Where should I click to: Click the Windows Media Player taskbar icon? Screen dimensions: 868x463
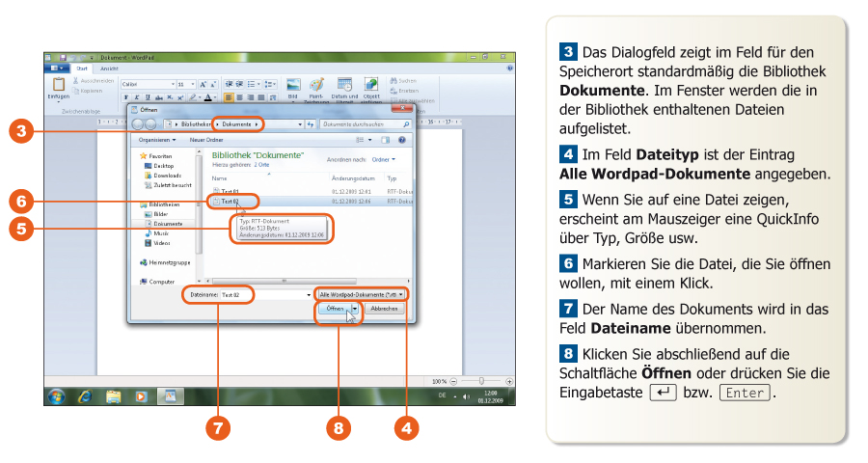[x=141, y=395]
